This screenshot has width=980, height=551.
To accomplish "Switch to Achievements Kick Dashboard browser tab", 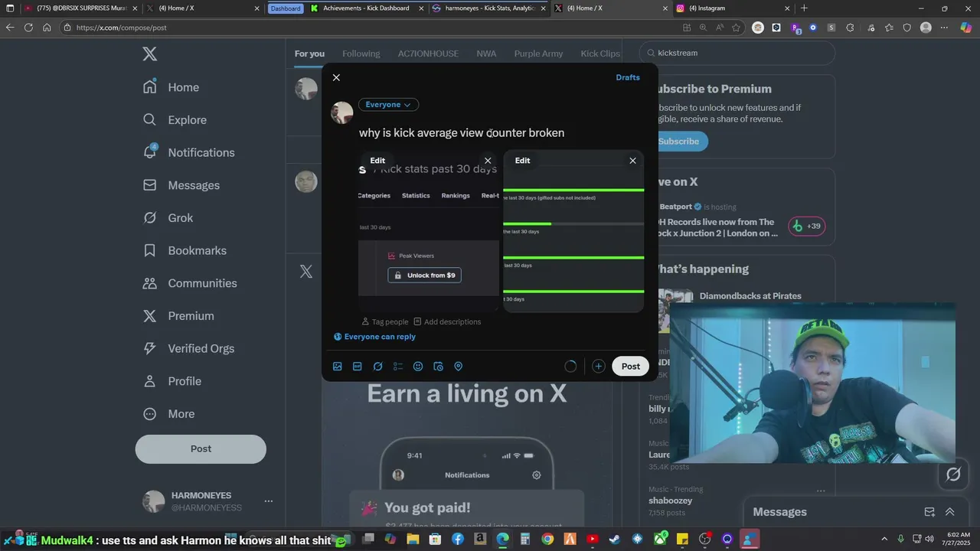I will click(x=365, y=8).
